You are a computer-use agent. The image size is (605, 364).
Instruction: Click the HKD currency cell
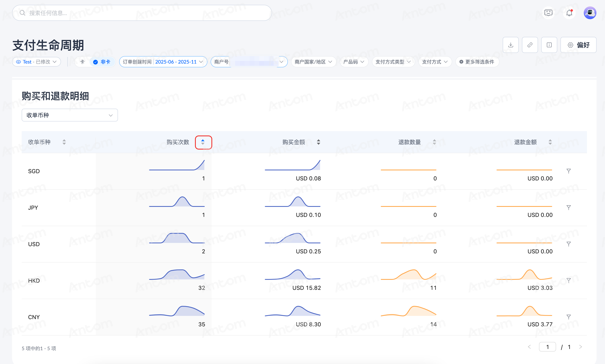click(x=34, y=281)
